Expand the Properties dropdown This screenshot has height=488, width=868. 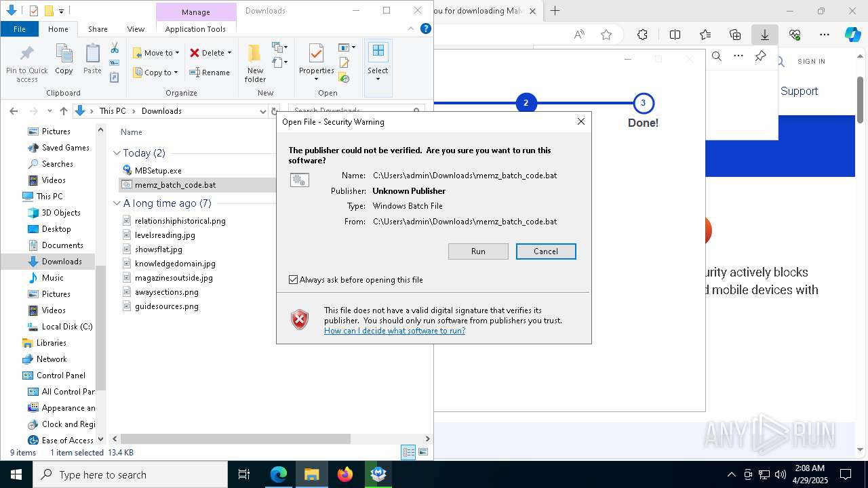click(317, 79)
